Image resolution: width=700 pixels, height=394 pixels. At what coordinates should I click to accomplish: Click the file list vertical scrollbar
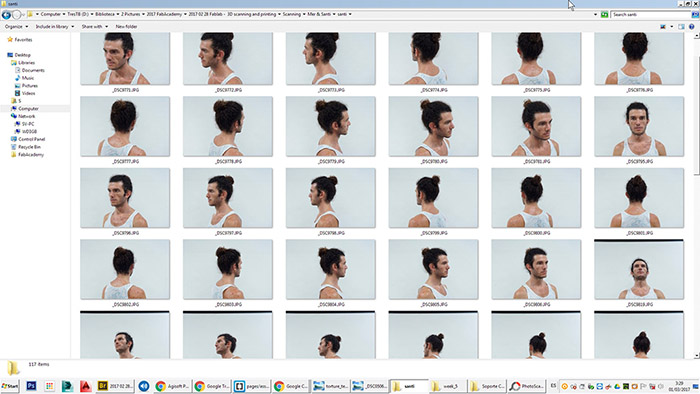(x=696, y=196)
